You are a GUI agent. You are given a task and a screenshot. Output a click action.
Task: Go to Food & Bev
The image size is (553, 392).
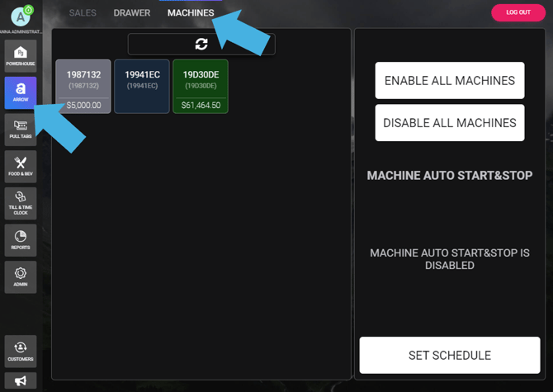click(x=21, y=166)
